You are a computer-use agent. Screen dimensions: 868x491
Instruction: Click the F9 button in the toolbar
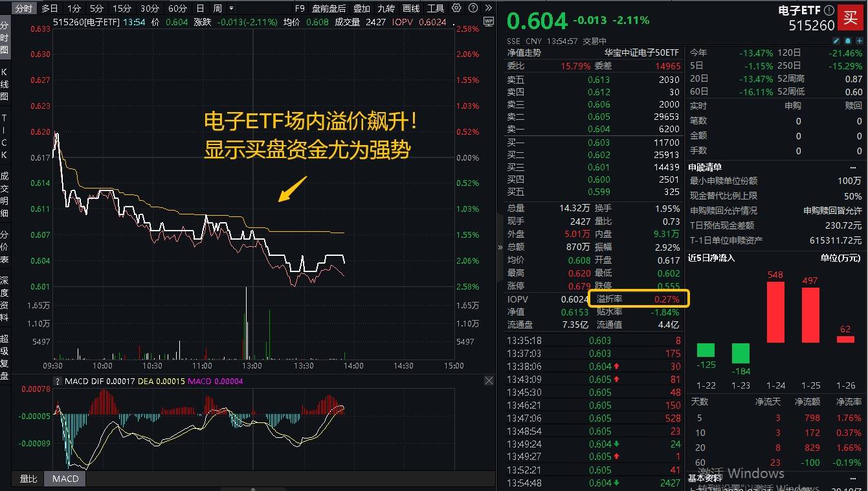[x=299, y=8]
